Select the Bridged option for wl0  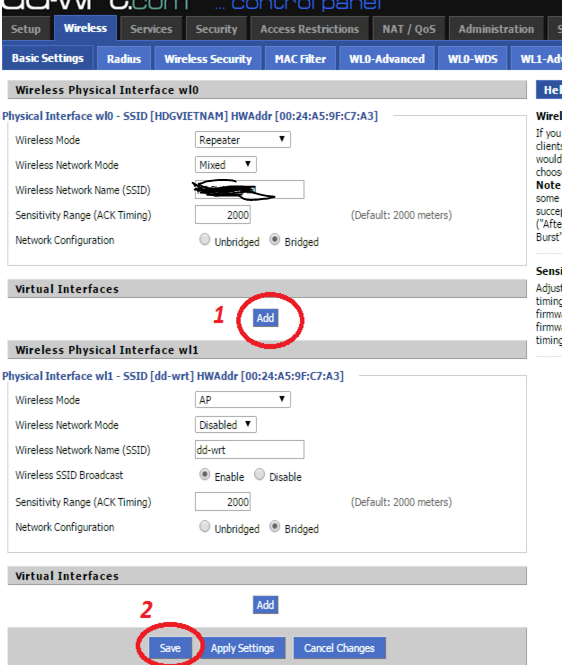coord(275,240)
